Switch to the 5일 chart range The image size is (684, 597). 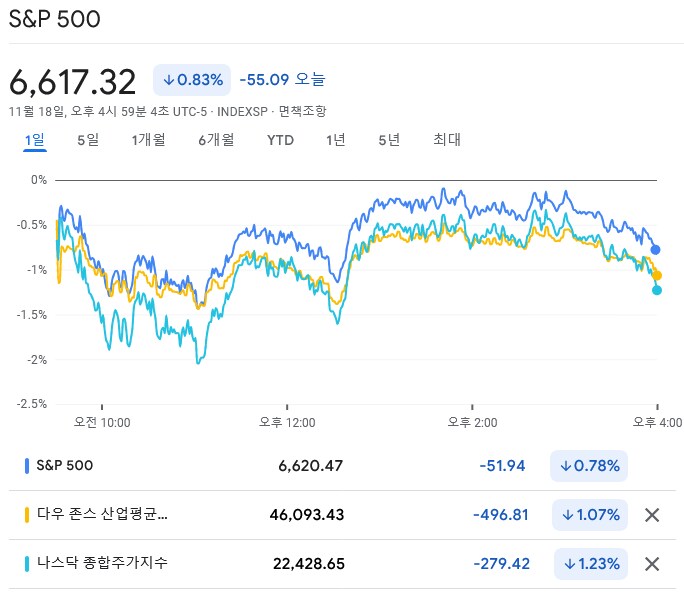(x=88, y=140)
